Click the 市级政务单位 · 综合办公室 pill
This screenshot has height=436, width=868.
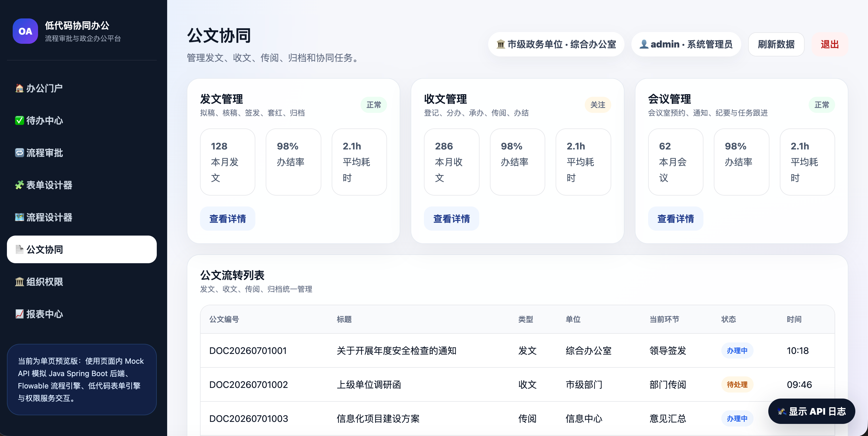pos(556,44)
